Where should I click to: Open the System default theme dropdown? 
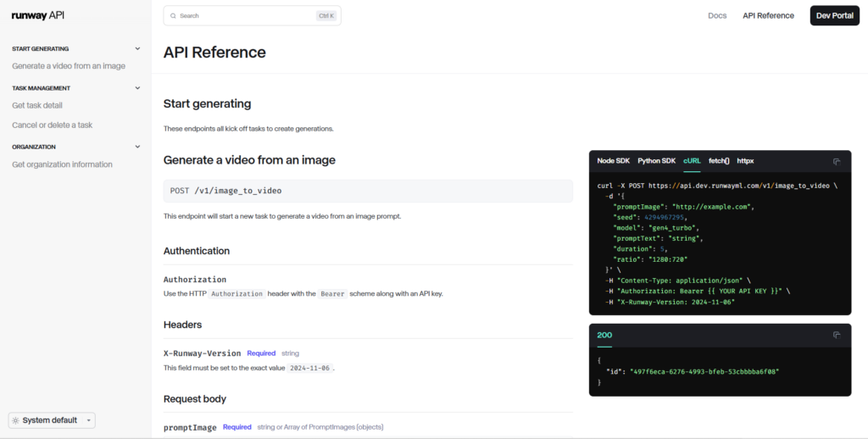[x=52, y=420]
